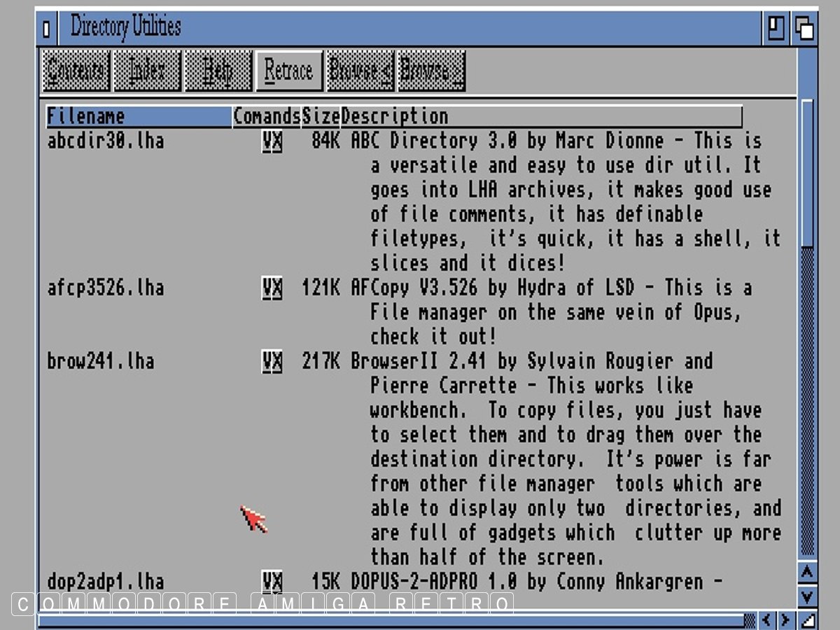
Task: Click the scroll right arrow gadget
Action: [x=786, y=620]
